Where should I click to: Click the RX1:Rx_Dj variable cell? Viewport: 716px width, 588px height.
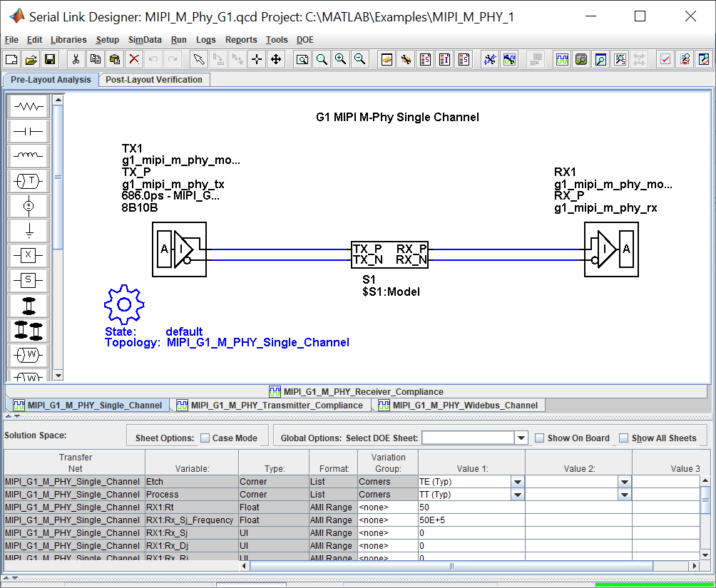click(192, 545)
